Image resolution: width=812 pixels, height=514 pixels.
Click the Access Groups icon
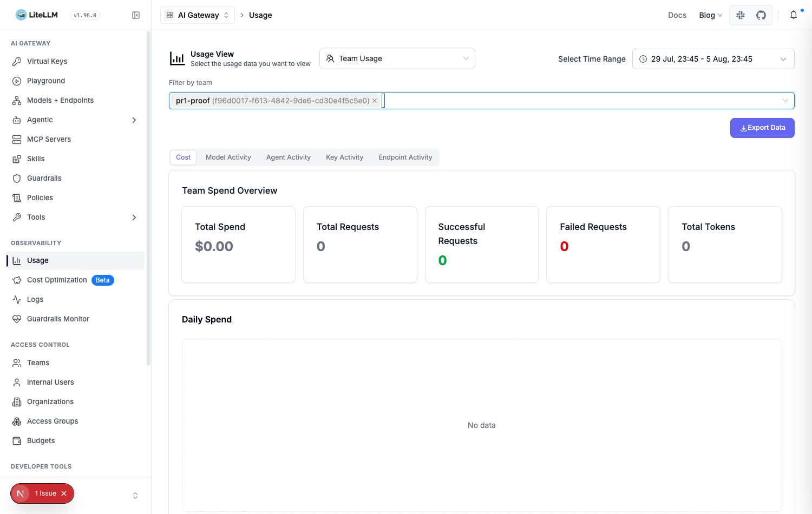17,421
